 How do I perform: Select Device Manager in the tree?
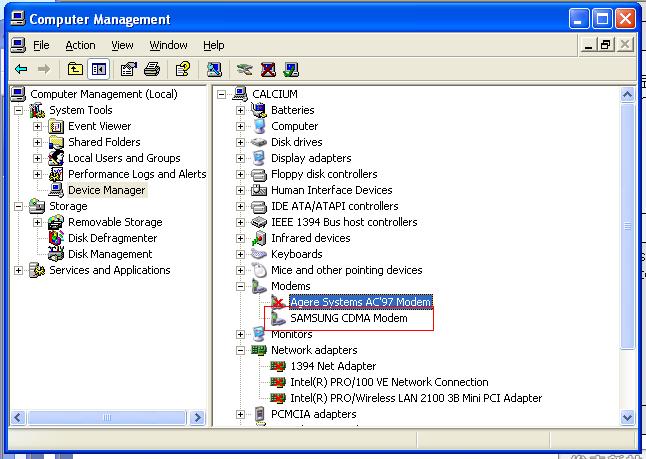point(107,190)
